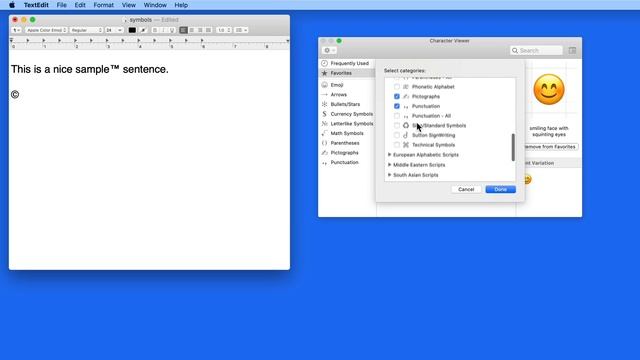
Task: Click the trademark symbol after sample
Action: click(115, 67)
